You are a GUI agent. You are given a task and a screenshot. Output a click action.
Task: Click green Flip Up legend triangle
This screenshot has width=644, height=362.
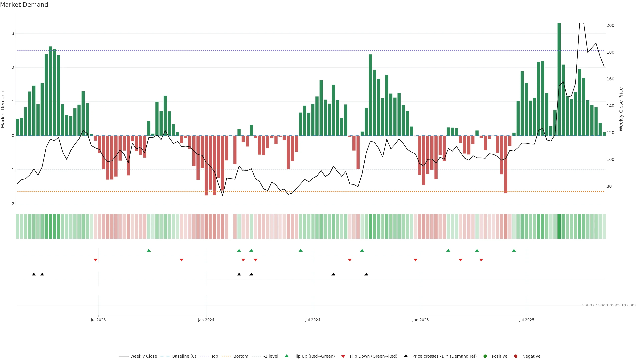tap(287, 356)
